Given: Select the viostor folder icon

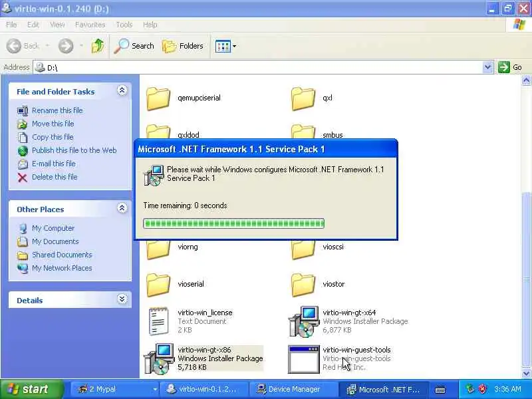Looking at the screenshot, I should 303,285.
